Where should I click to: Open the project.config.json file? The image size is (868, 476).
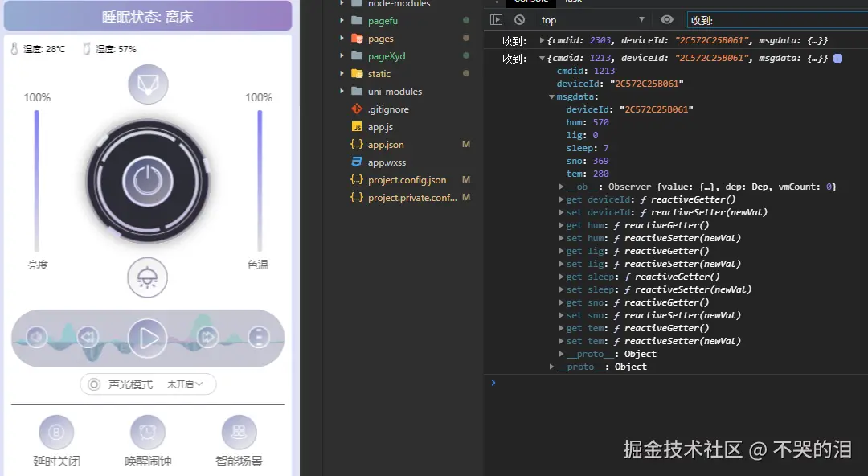407,180
